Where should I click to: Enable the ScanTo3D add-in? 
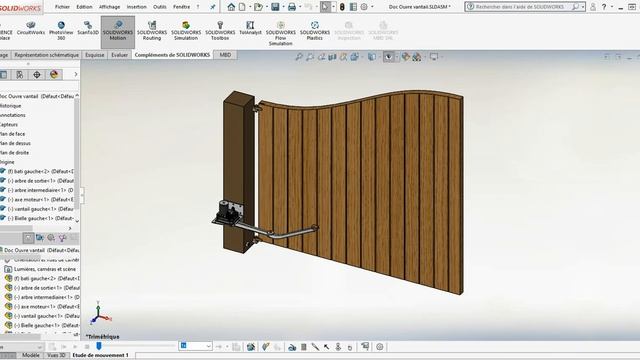tap(88, 29)
